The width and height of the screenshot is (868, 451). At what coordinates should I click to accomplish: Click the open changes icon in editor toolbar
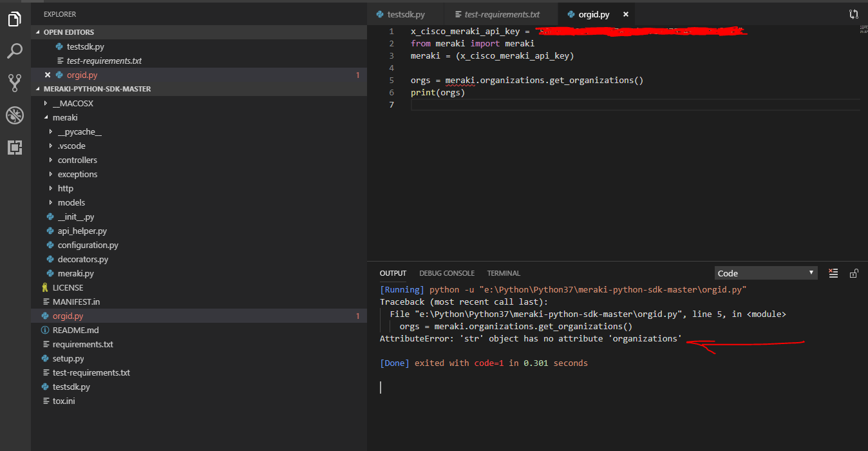point(854,14)
